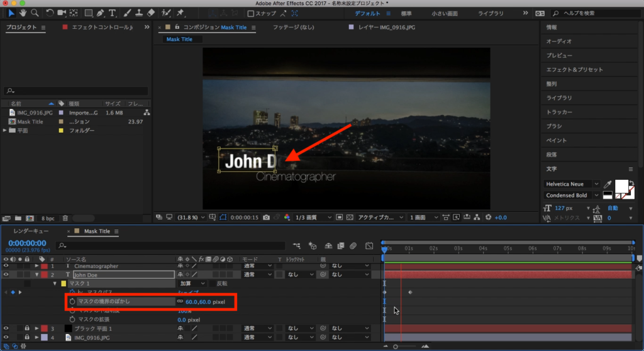This screenshot has width=644, height=351.
Task: Click the white fill color swatch
Action: [x=620, y=186]
